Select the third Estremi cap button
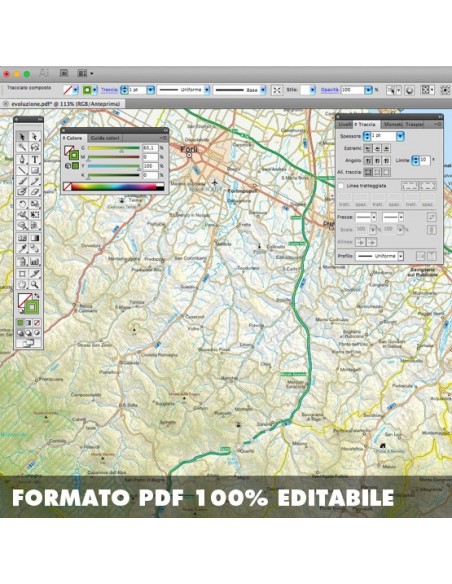The width and height of the screenshot is (452, 584). 386,148
